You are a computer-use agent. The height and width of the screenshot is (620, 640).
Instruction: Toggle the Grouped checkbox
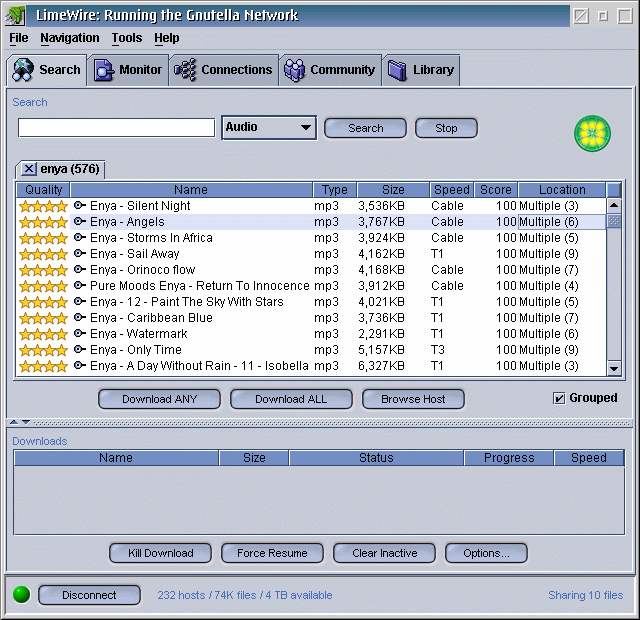pos(559,398)
